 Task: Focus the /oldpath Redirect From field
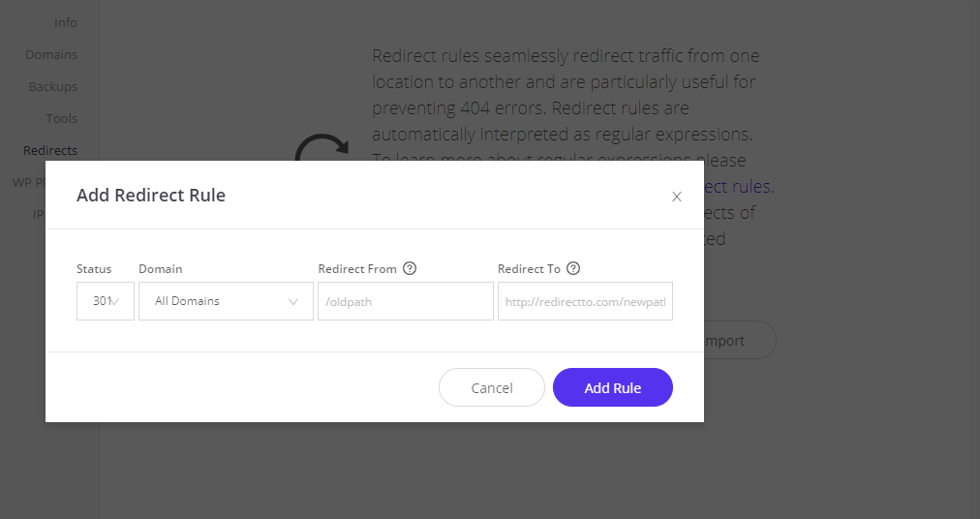click(406, 301)
